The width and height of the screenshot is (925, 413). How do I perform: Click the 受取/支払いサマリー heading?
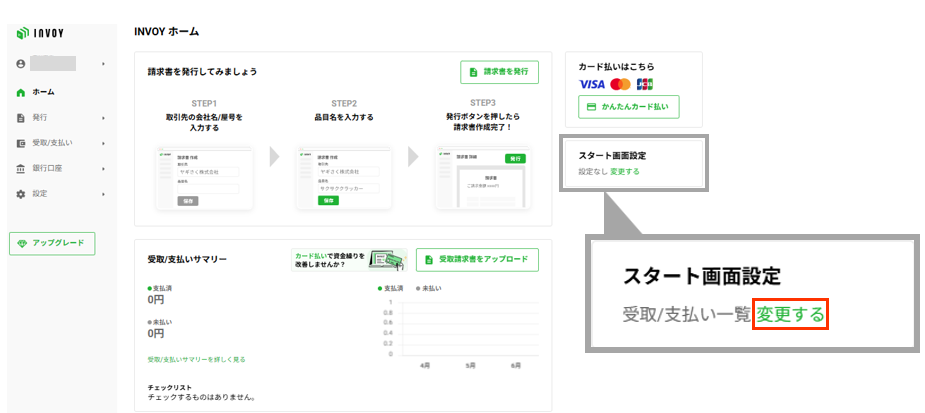point(187,260)
